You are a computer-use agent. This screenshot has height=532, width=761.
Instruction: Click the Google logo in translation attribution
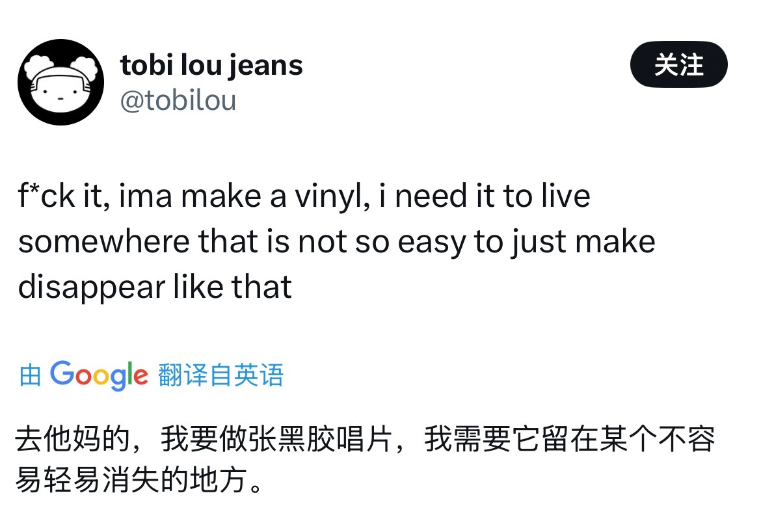point(99,375)
